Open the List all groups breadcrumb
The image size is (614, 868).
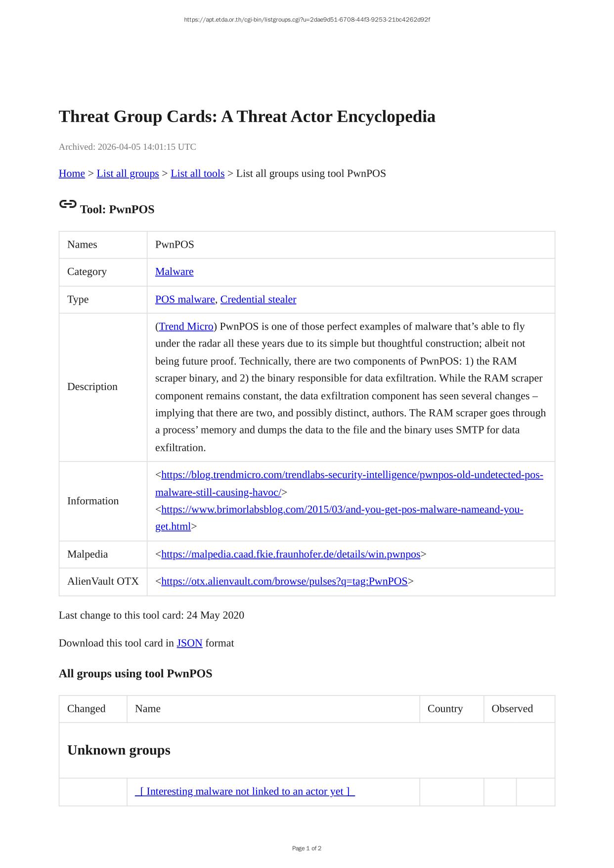tap(128, 174)
